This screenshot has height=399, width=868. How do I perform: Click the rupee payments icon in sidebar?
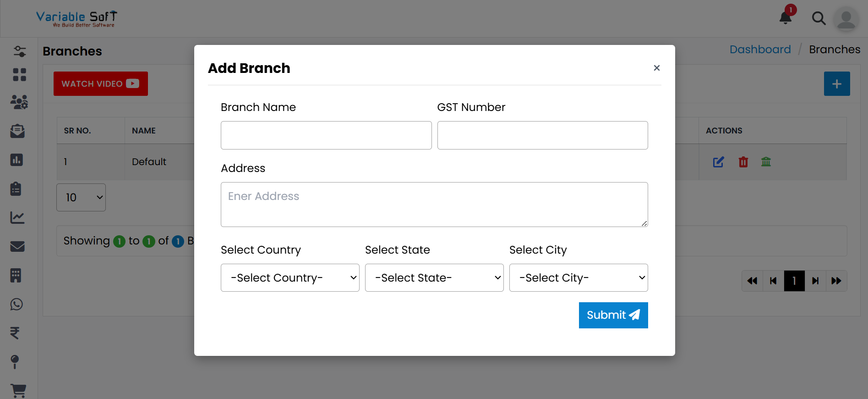(x=16, y=333)
